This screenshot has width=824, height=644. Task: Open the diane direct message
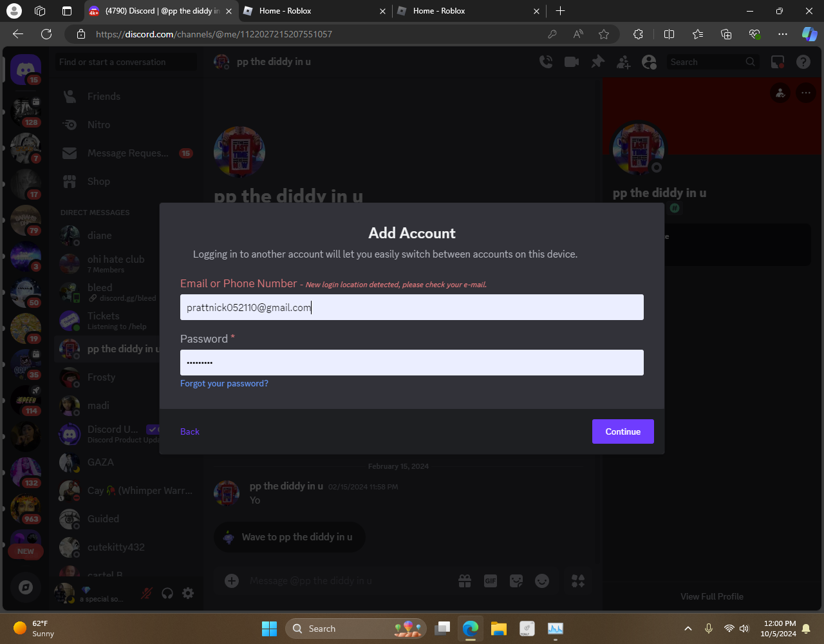click(107, 236)
